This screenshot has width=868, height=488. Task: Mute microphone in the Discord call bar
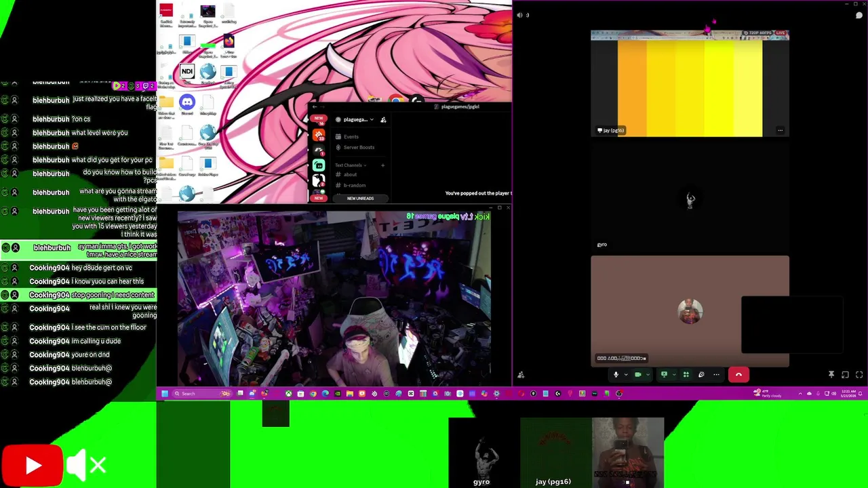point(616,374)
